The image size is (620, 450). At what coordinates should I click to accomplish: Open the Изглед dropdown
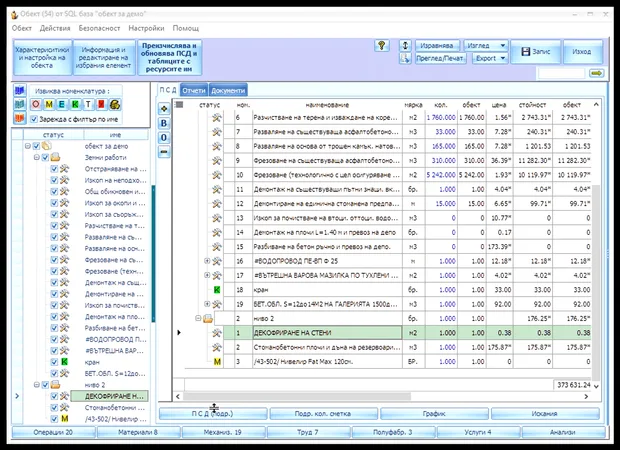pyautogui.click(x=486, y=45)
